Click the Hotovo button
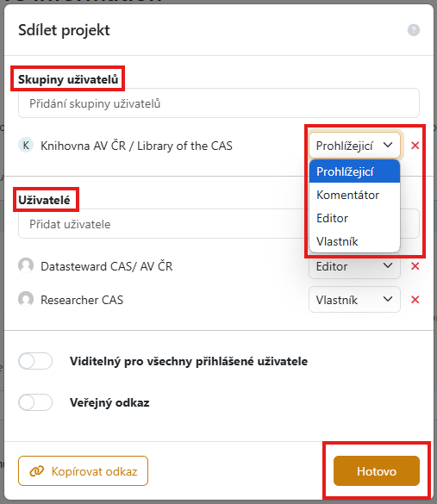This screenshot has height=504, width=437. (x=376, y=471)
